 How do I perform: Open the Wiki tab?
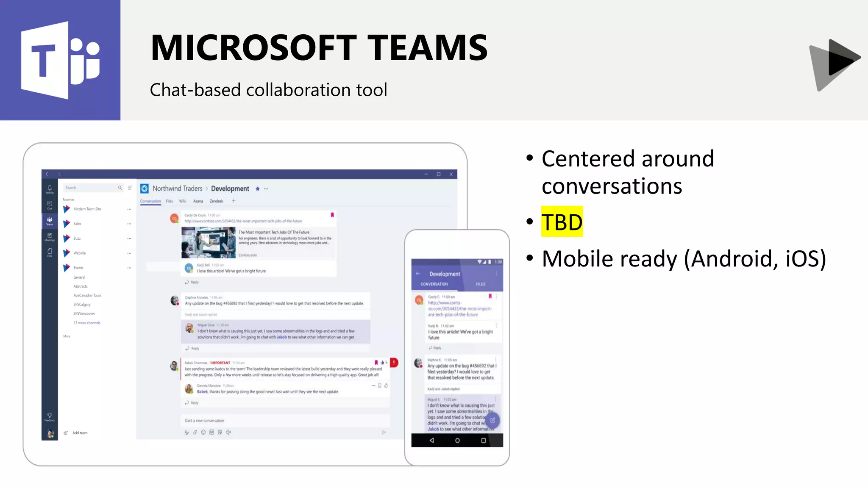pyautogui.click(x=183, y=201)
